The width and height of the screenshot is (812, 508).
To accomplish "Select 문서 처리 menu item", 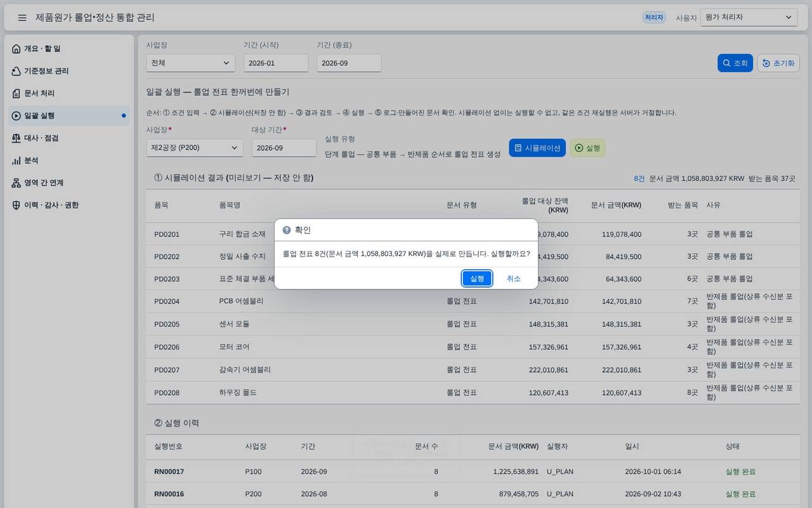I will (70, 93).
